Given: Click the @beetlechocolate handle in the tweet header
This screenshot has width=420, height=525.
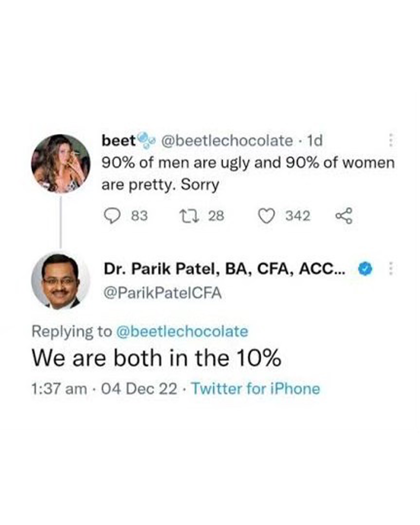Looking at the screenshot, I should click(x=226, y=141).
